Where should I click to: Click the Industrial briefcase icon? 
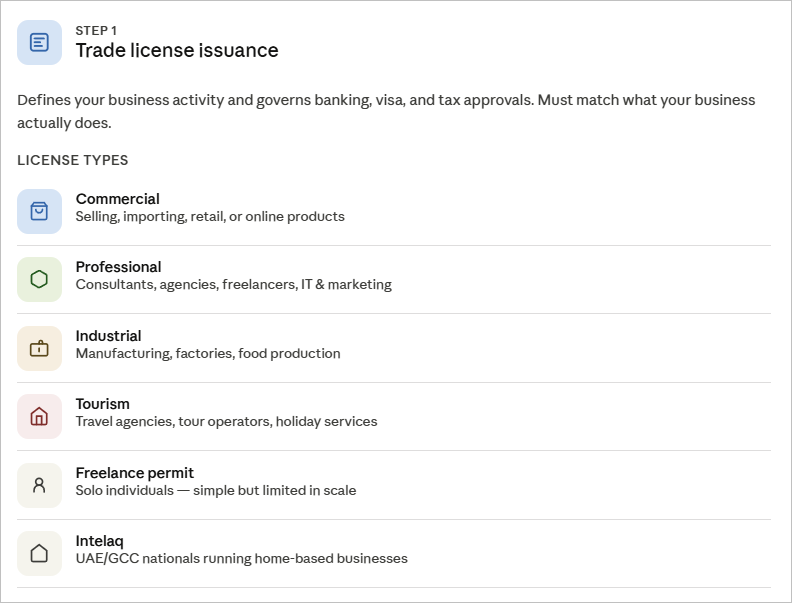pos(39,348)
